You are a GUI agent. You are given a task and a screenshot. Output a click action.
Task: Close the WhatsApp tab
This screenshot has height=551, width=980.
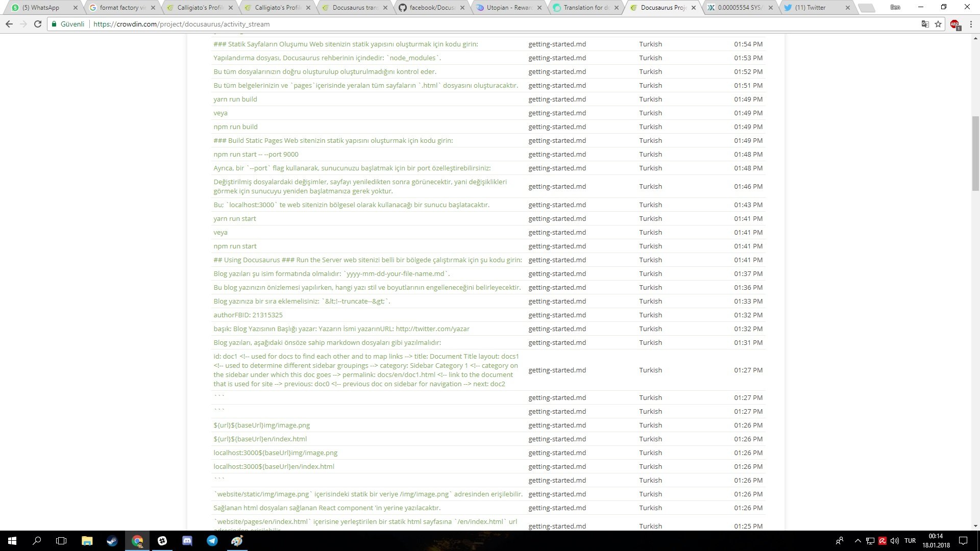coord(76,8)
